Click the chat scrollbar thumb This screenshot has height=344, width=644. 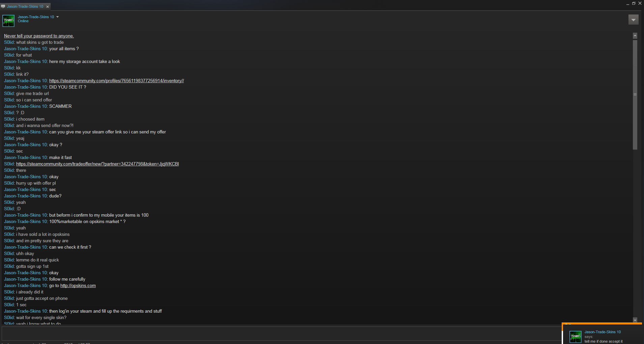coord(635,95)
